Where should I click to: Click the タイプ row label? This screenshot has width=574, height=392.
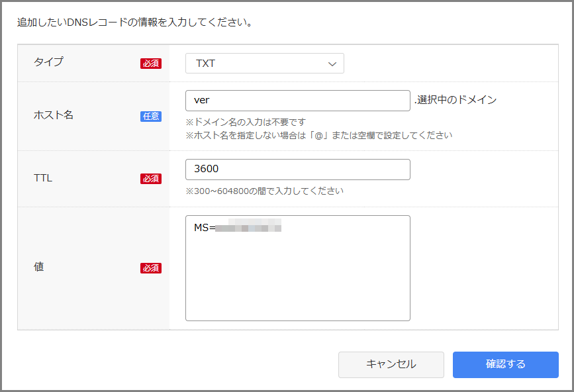[x=48, y=62]
